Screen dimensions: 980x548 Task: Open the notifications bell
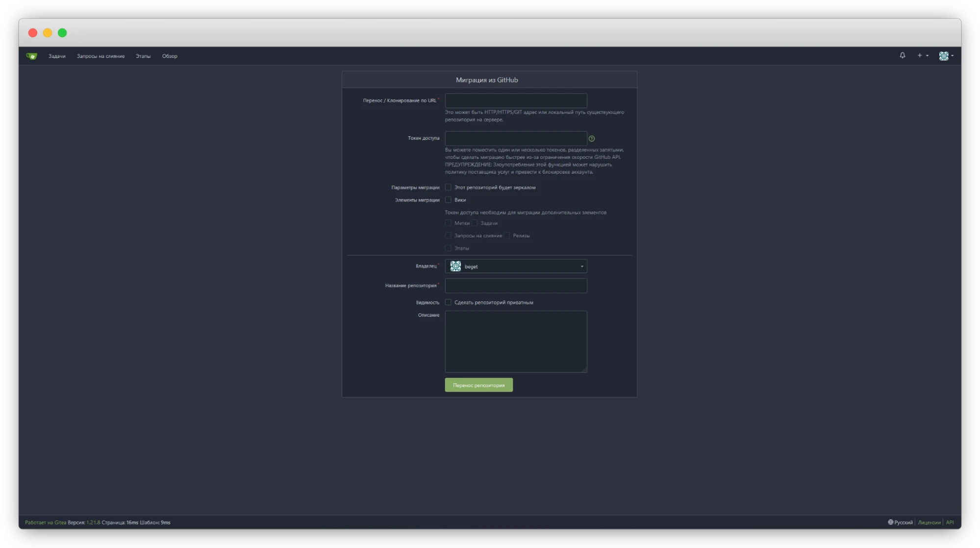pyautogui.click(x=902, y=55)
